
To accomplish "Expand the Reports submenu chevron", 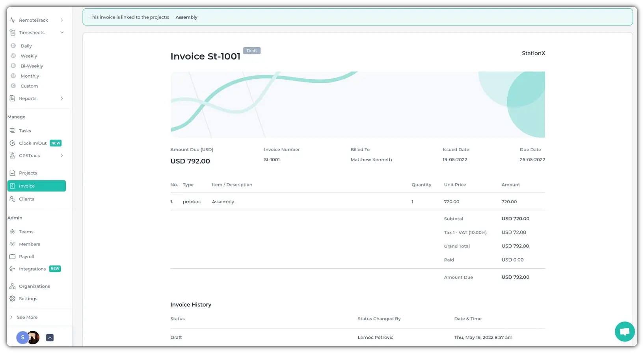I will (62, 98).
